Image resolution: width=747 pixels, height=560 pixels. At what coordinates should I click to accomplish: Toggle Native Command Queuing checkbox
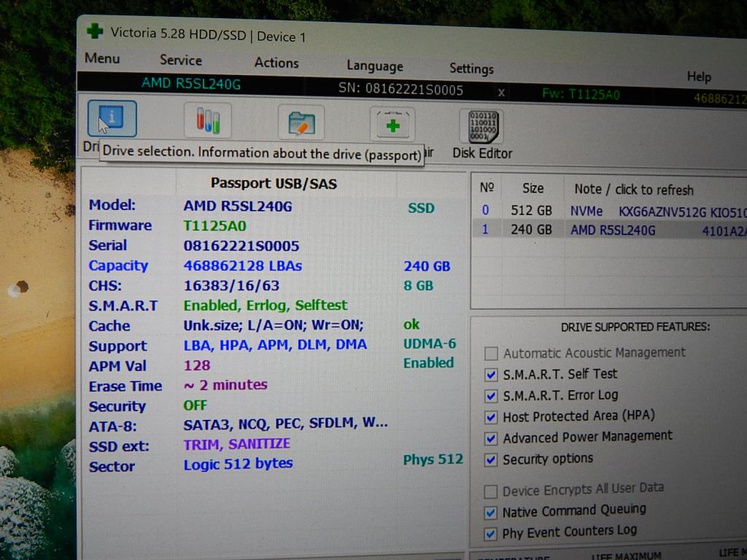pos(490,513)
